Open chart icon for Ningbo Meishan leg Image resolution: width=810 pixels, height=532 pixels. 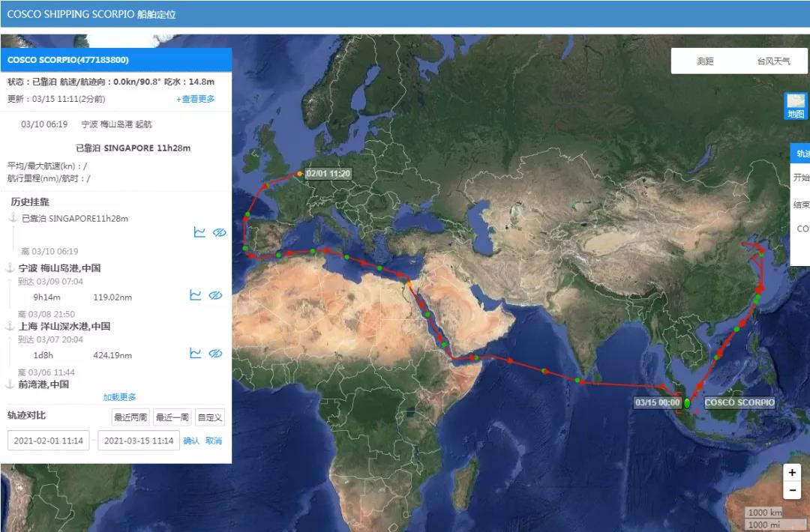point(195,296)
